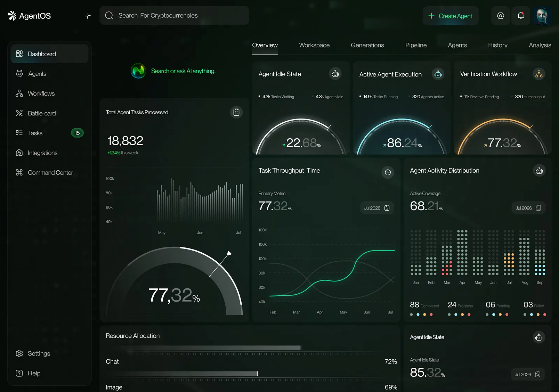
Task: Switch to the Pipeline tab
Action: coord(416,45)
